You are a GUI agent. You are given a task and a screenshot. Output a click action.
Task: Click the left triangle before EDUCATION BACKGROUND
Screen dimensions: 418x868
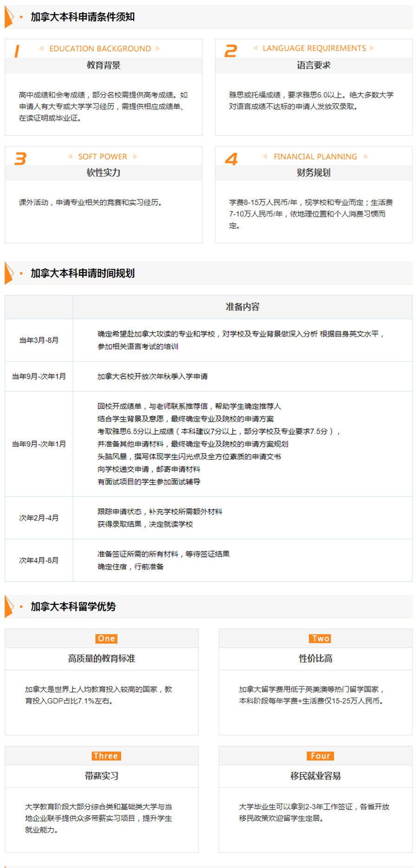click(x=41, y=49)
